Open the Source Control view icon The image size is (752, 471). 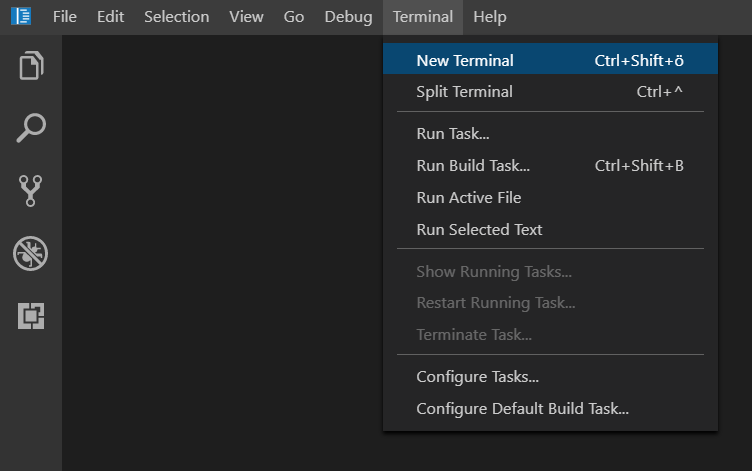pyautogui.click(x=31, y=191)
